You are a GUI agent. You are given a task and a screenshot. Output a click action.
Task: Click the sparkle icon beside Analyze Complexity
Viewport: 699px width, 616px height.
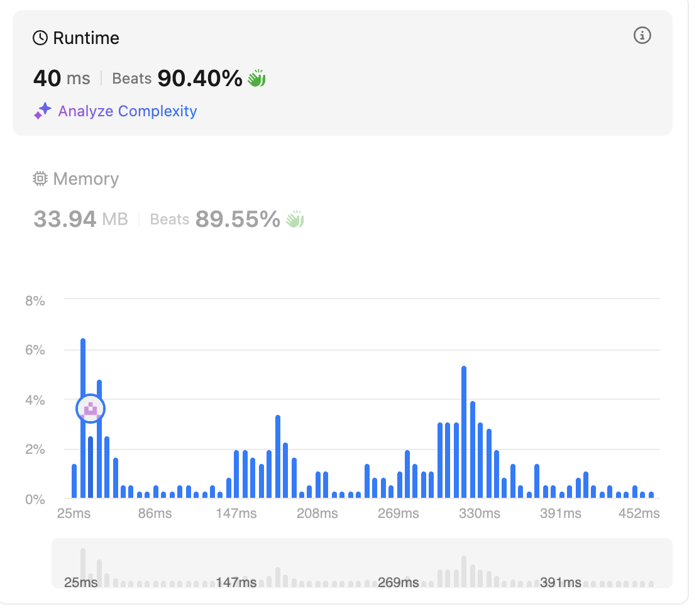[43, 111]
